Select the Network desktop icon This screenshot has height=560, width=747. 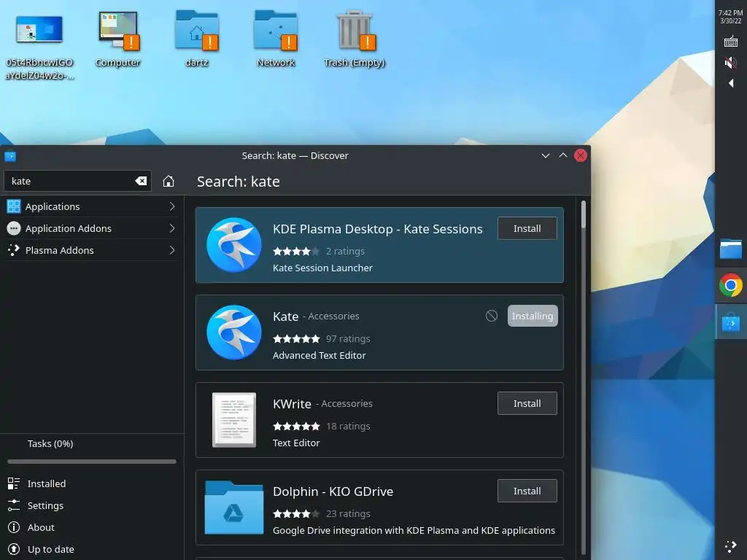click(275, 40)
